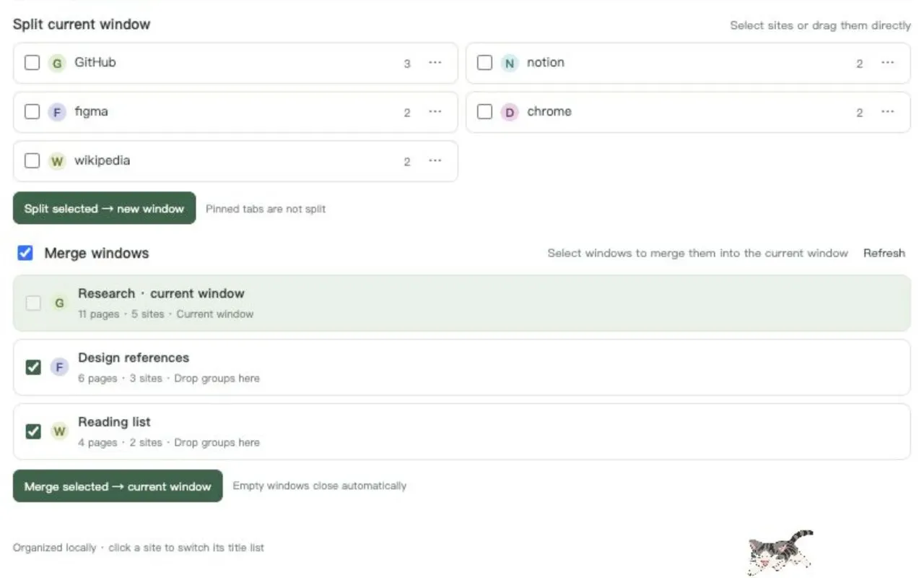This screenshot has width=924, height=578.
Task: Click "Pinned tabs are not split" note
Action: click(x=266, y=209)
